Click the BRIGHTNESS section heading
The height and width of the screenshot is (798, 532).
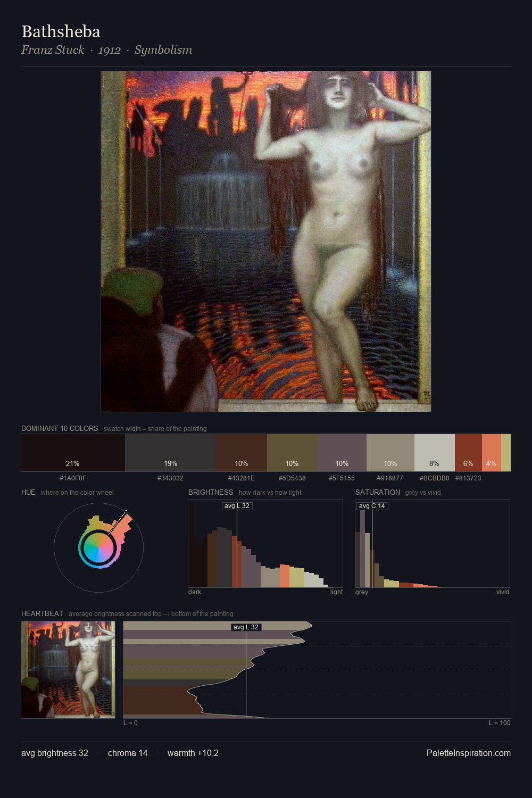pyautogui.click(x=211, y=492)
